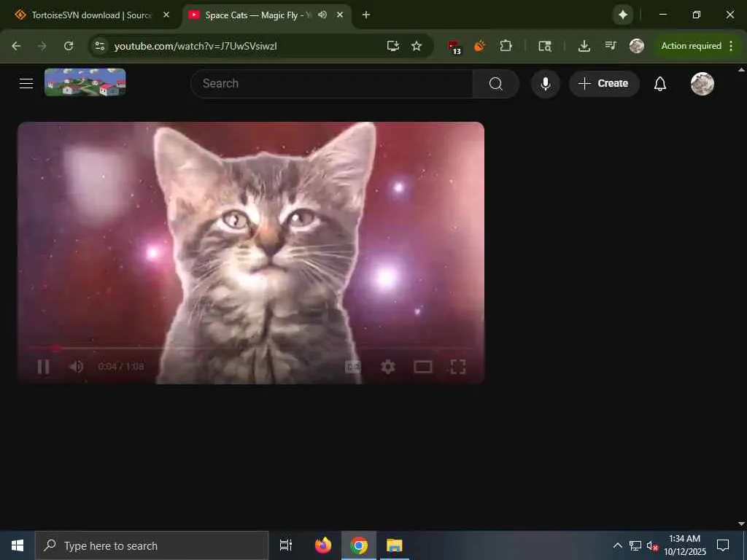Go back to the previous page

point(16,46)
